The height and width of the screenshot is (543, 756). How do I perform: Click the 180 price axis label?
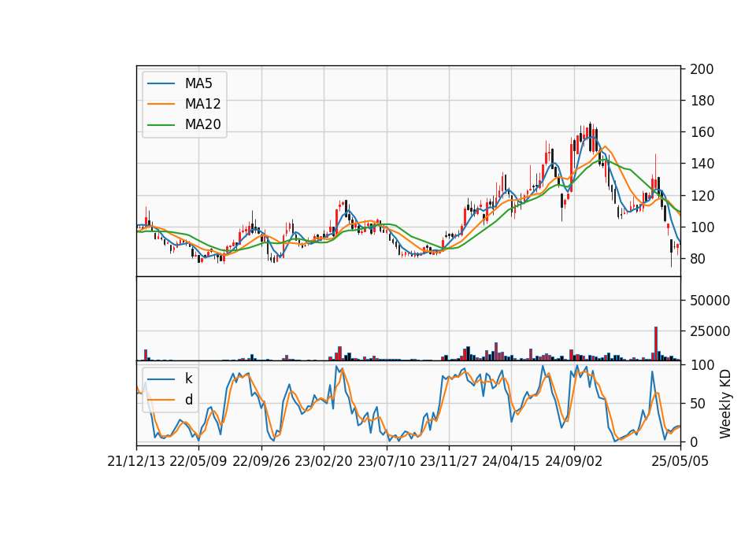coord(702,101)
